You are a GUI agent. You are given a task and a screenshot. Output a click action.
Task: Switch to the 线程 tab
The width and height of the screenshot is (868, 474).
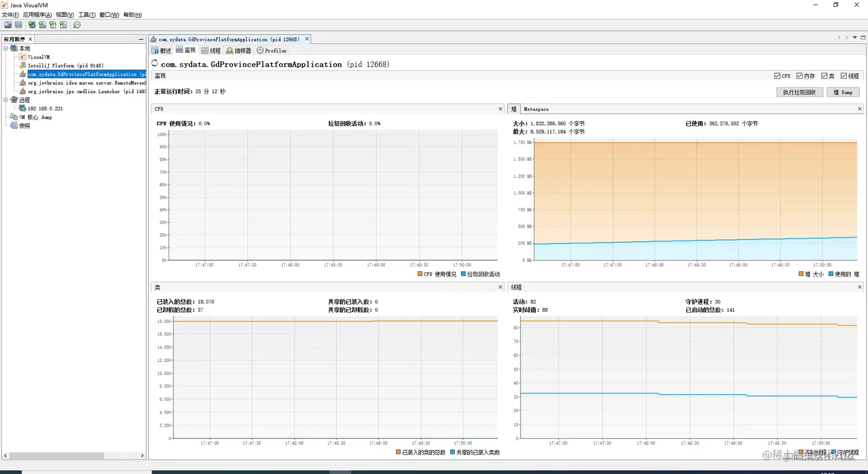[211, 51]
